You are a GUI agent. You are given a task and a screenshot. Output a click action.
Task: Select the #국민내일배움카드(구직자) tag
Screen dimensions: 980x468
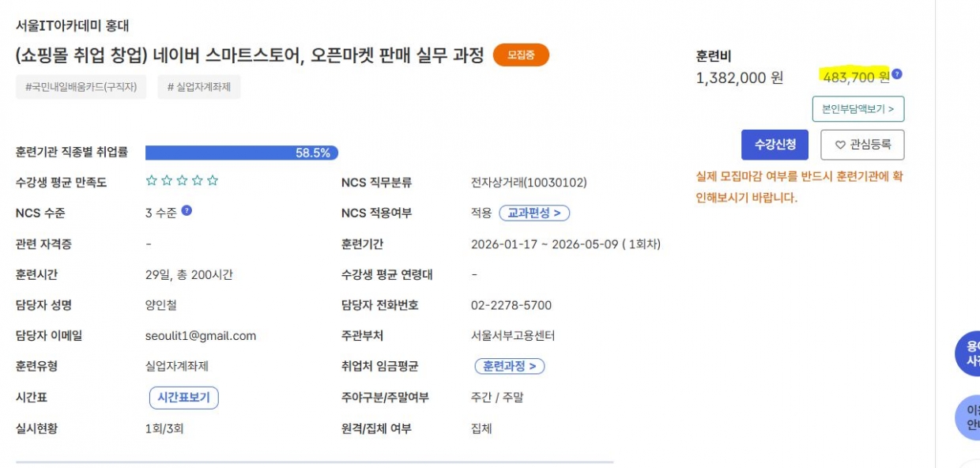click(81, 87)
